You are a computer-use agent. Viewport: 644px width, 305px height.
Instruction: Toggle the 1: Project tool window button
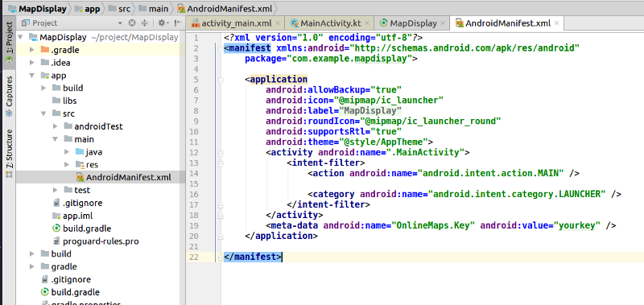[9, 43]
